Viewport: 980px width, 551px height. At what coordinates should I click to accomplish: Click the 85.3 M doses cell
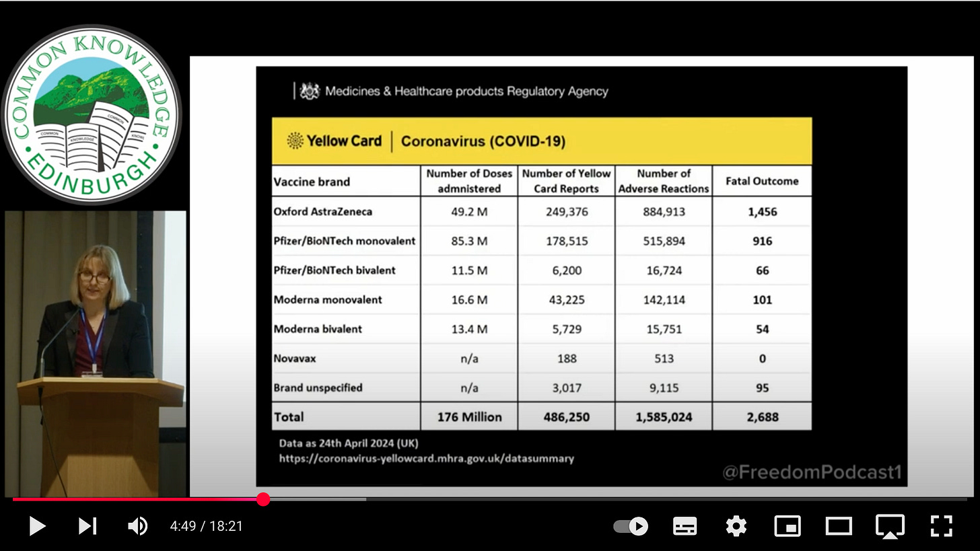pyautogui.click(x=469, y=241)
